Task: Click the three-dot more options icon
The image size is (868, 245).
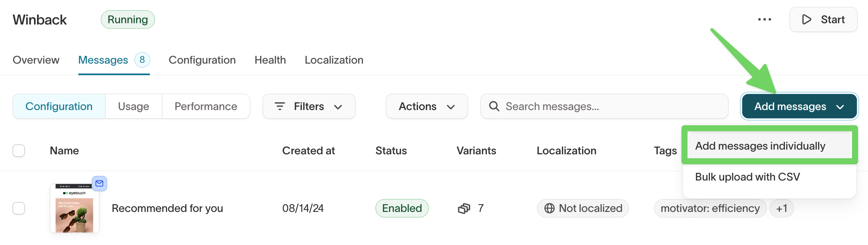Action: [x=764, y=19]
